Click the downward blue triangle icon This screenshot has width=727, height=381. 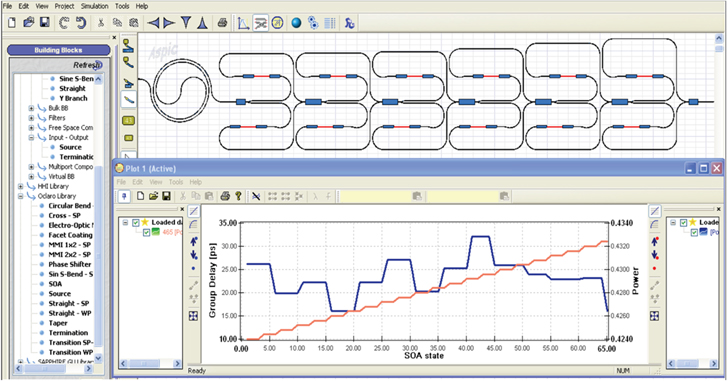pyautogui.click(x=186, y=23)
